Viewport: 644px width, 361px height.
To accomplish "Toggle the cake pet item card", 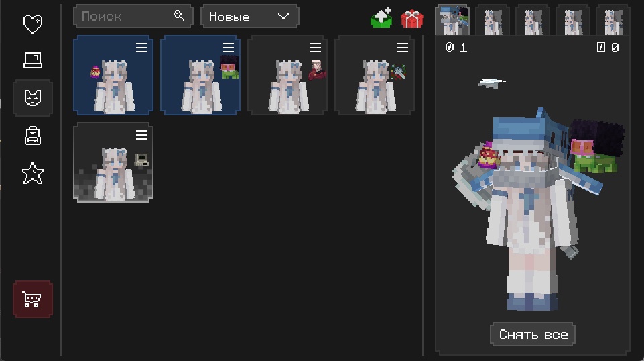I will [113, 75].
